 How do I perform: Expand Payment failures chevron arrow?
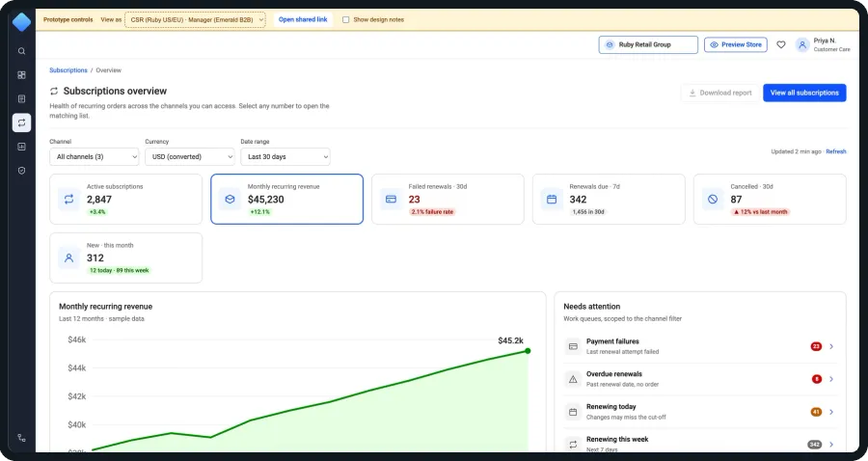(x=831, y=346)
